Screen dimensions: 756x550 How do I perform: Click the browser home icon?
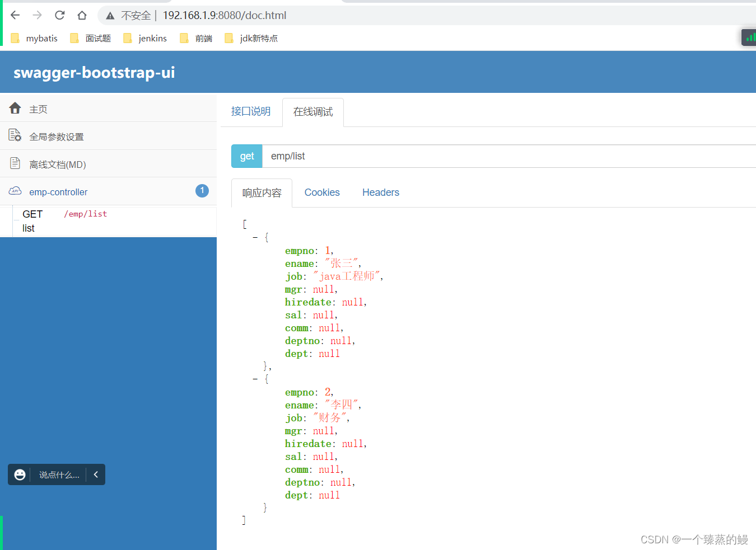(82, 15)
